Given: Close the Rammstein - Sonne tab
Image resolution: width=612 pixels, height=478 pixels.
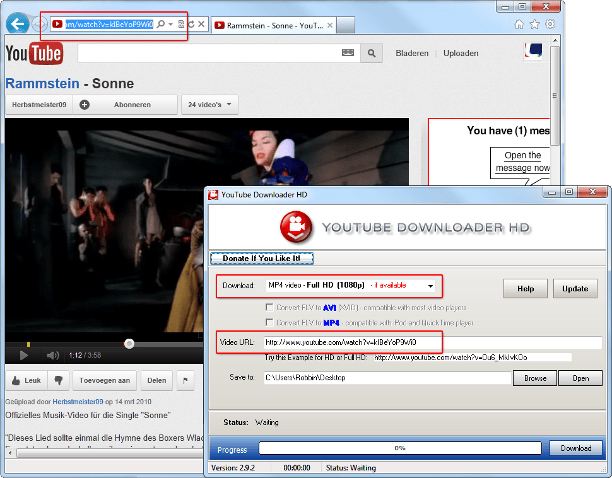Looking at the screenshot, I should pyautogui.click(x=330, y=25).
